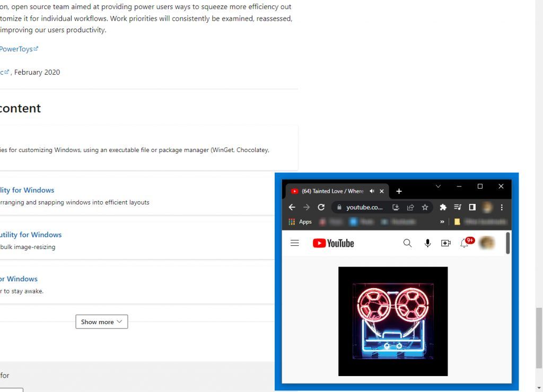The height and width of the screenshot is (392, 543).
Task: Click the share icon in the address bar
Action: [410, 207]
